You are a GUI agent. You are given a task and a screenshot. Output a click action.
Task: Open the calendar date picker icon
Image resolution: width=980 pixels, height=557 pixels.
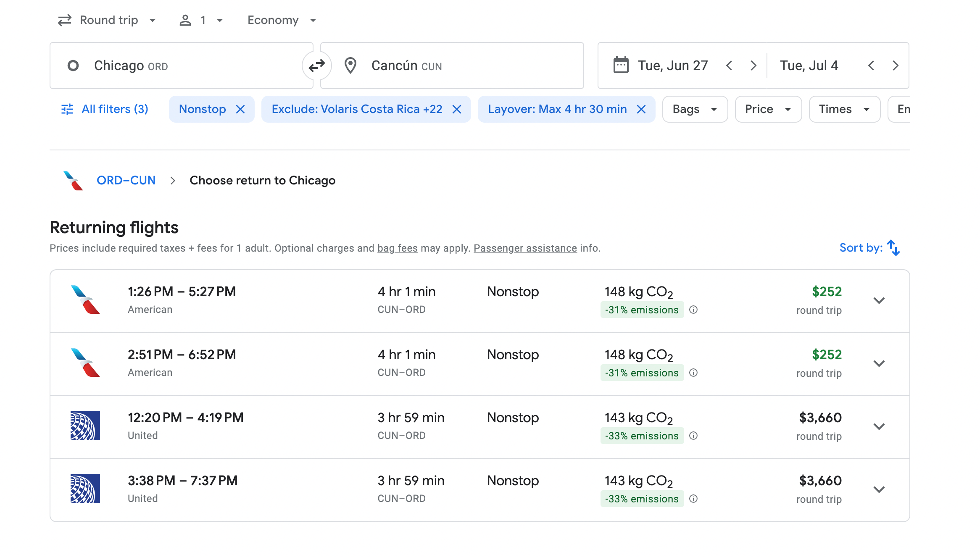pos(621,66)
